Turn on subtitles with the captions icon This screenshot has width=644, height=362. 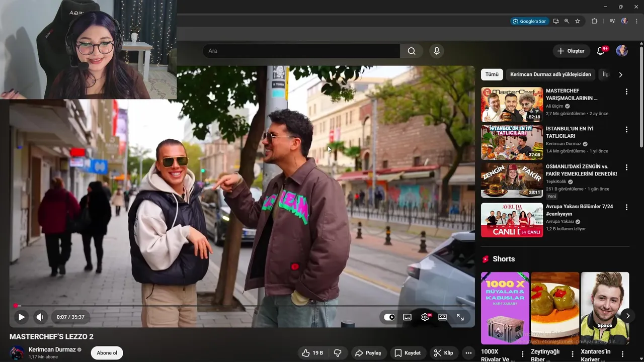408,317
